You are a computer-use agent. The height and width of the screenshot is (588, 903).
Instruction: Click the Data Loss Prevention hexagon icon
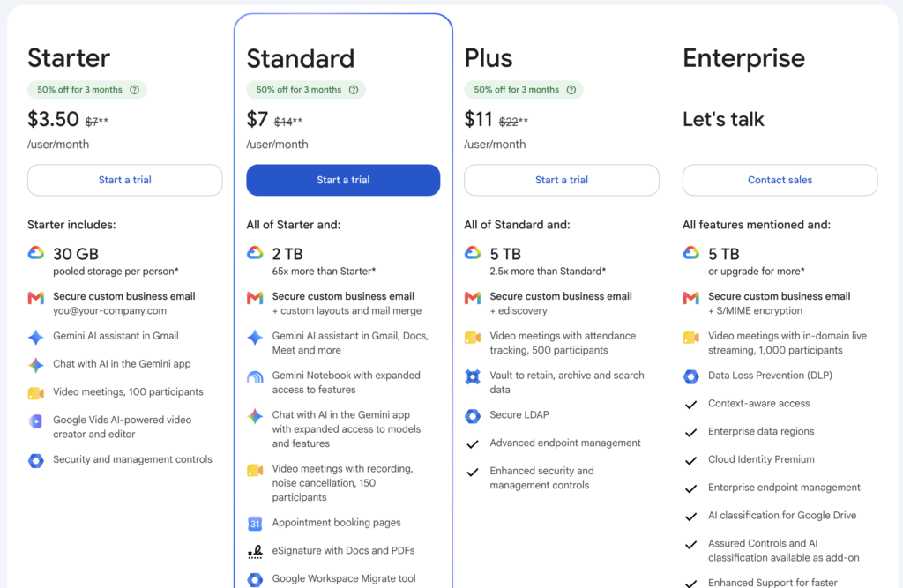691,376
